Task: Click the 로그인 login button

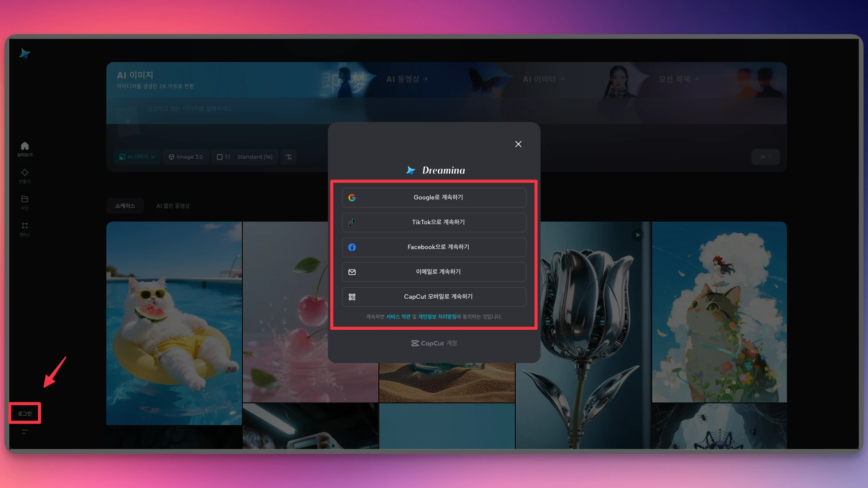Action: point(25,414)
